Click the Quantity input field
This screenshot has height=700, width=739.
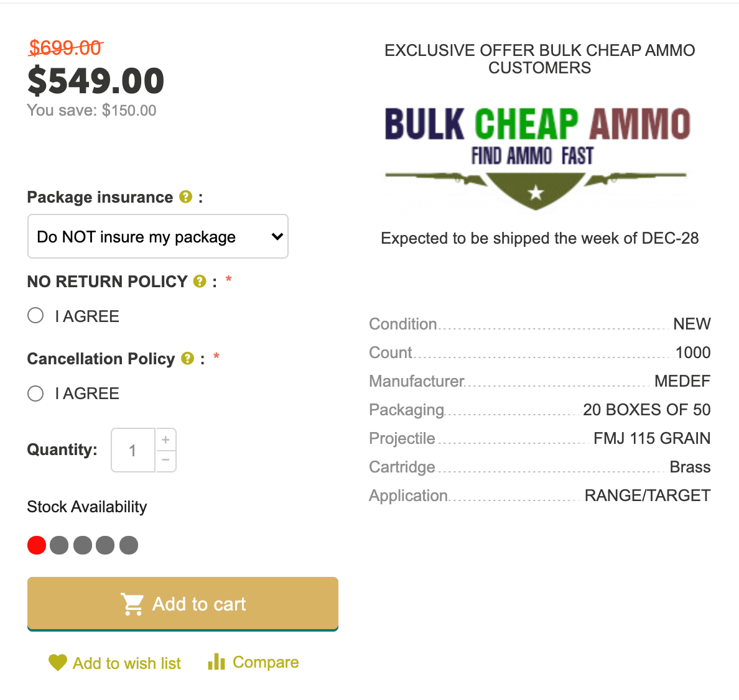pyautogui.click(x=133, y=450)
